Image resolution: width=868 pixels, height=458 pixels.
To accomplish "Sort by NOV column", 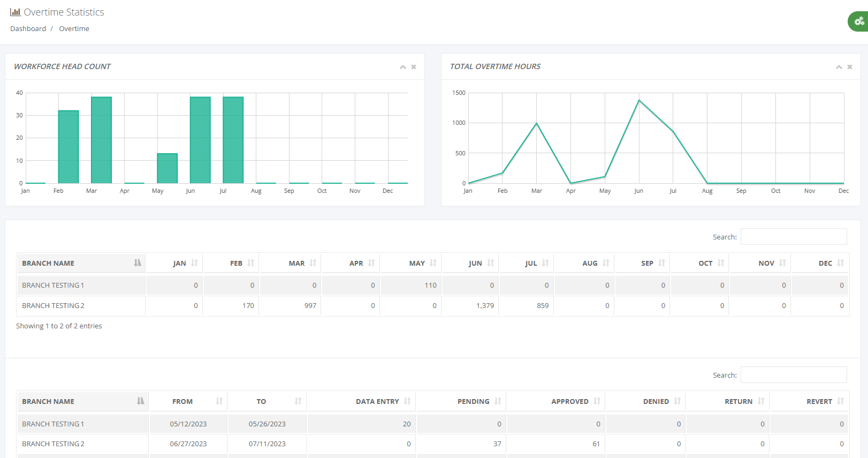I will tap(760, 263).
